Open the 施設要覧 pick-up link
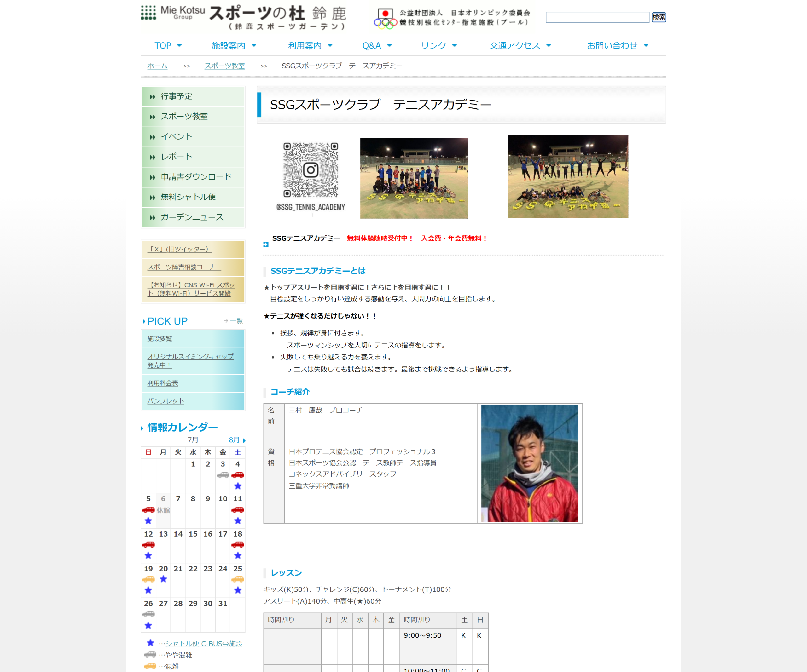807x672 pixels. coord(160,339)
